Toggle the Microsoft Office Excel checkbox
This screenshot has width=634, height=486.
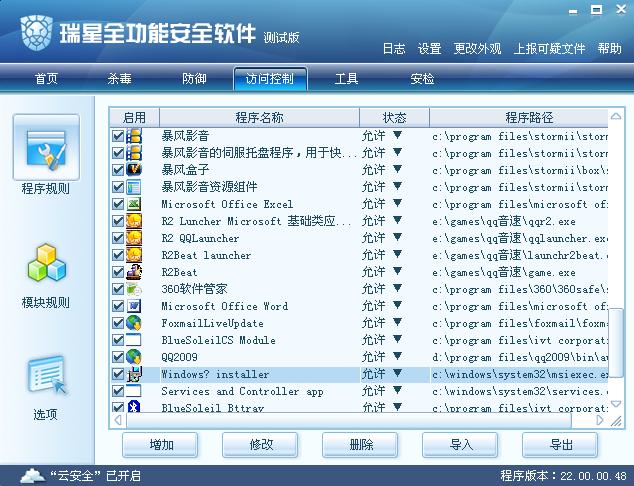pyautogui.click(x=118, y=204)
